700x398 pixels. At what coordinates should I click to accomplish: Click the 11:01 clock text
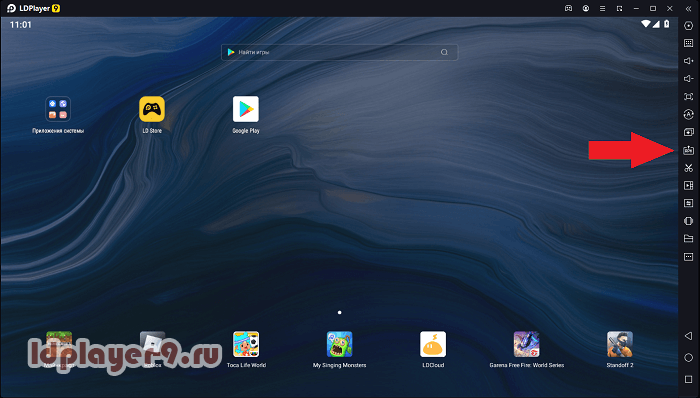click(21, 25)
